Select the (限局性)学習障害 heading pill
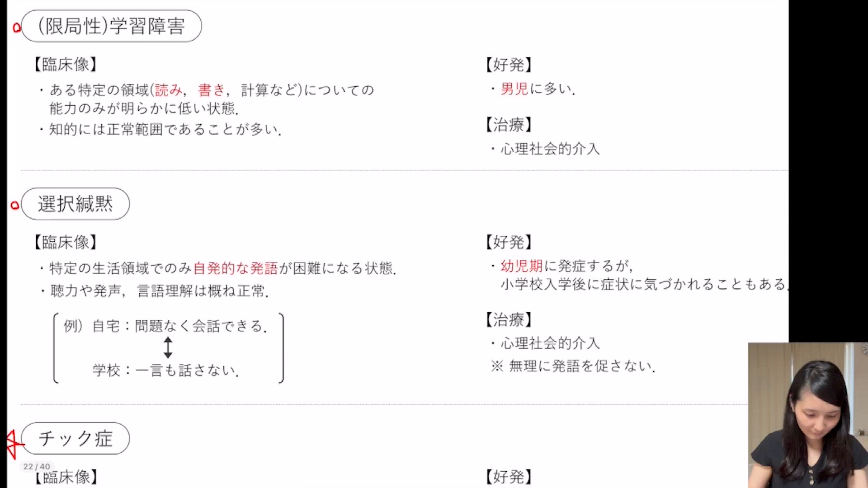868x488 pixels. (x=111, y=26)
